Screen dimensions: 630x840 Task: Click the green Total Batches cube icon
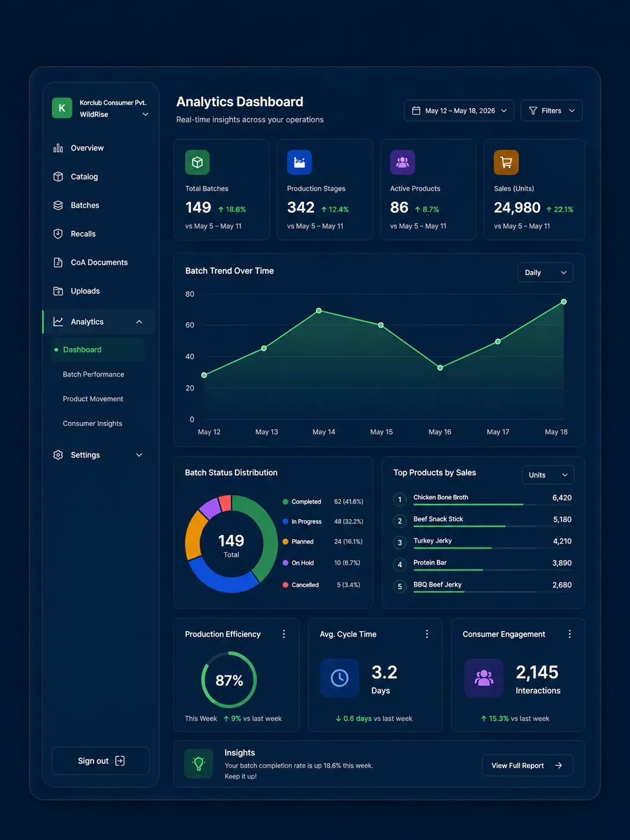197,162
